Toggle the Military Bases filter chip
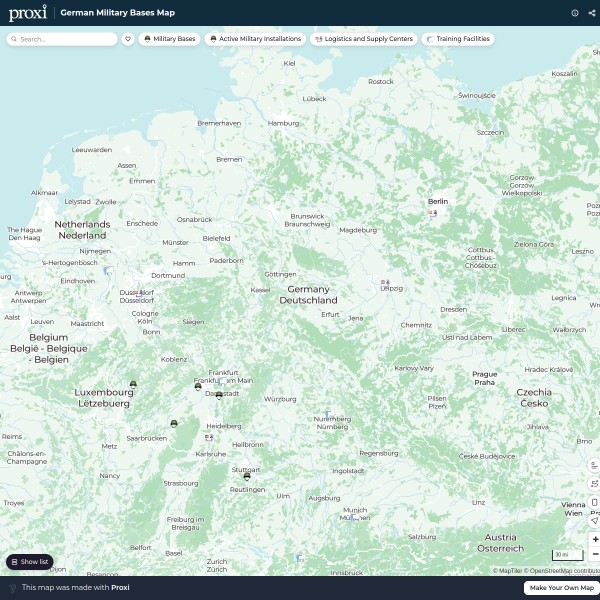The image size is (600, 600). coord(169,39)
